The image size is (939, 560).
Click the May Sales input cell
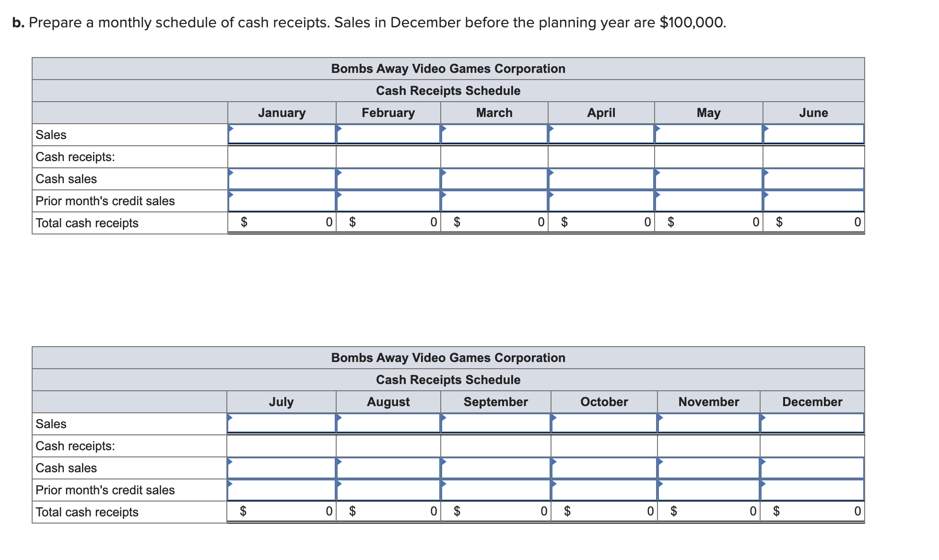coord(709,134)
